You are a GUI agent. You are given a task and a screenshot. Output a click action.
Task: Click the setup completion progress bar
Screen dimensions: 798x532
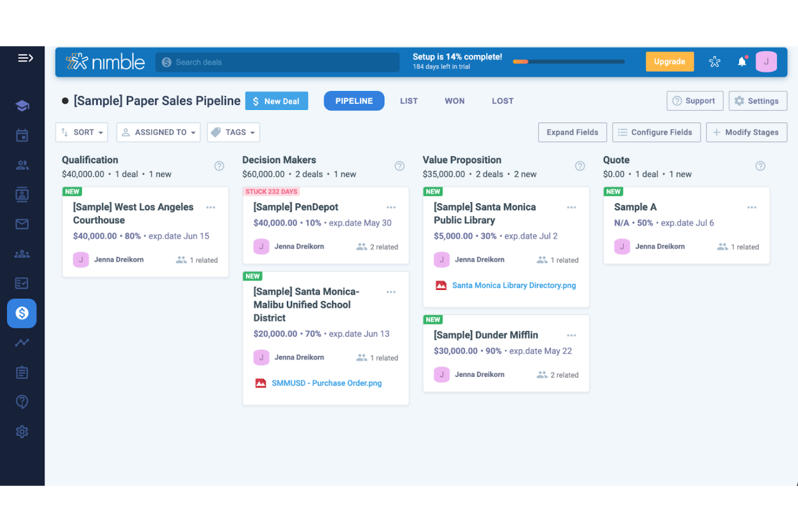(568, 62)
